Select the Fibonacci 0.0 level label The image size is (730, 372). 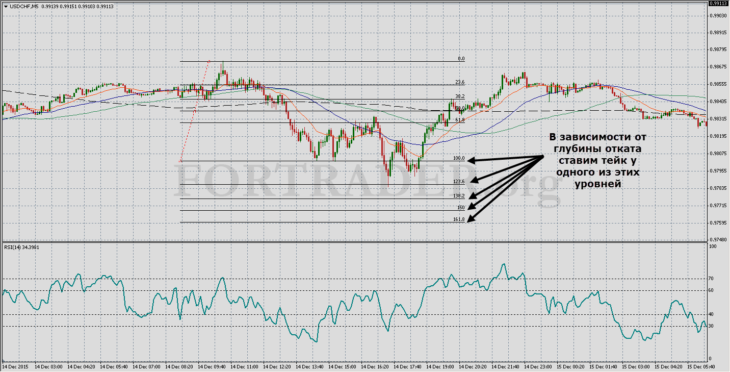point(461,59)
